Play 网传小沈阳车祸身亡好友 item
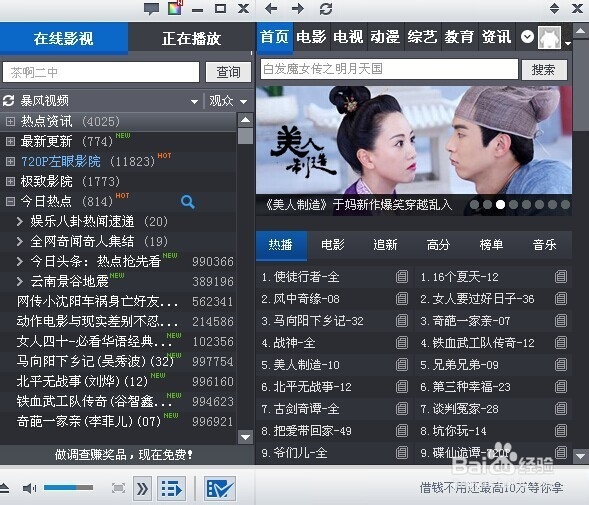589x505 pixels. [x=97, y=301]
